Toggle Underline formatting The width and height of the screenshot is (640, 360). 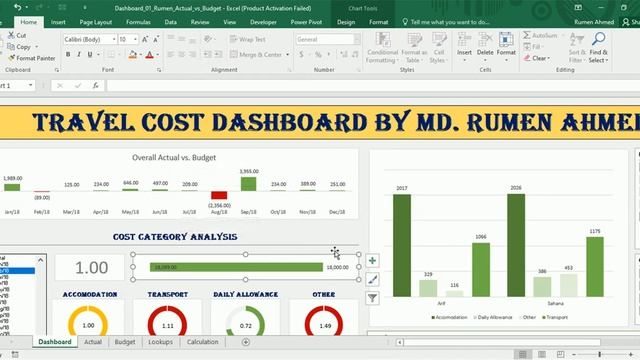(90, 54)
